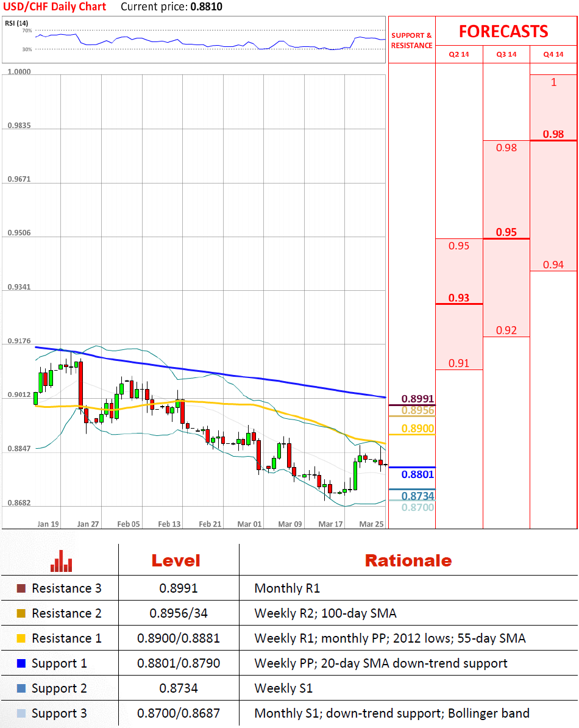Click the 0.9176 price axis label

point(19,341)
